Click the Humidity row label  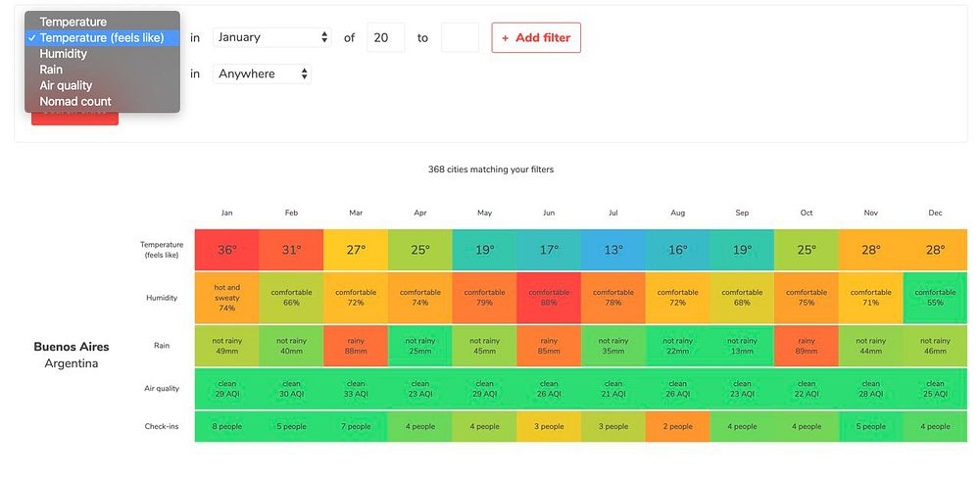click(162, 298)
